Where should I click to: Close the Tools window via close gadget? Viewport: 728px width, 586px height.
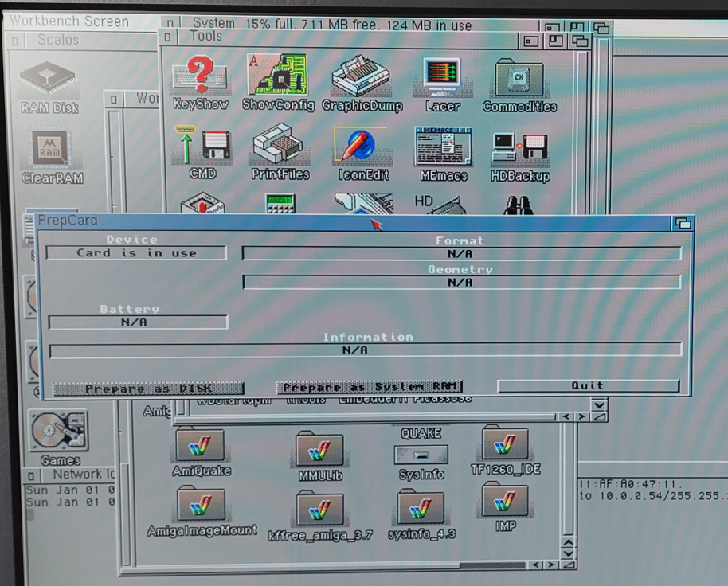point(167,37)
